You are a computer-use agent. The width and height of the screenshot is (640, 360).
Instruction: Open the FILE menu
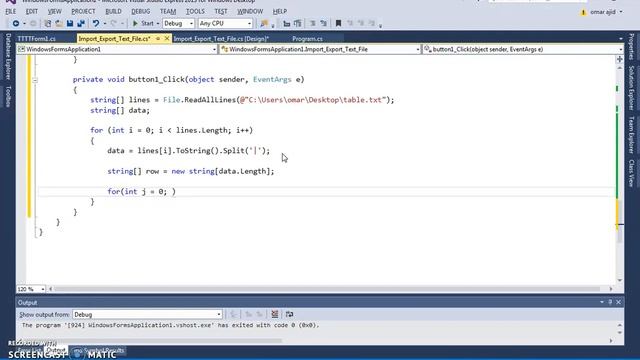[11, 11]
